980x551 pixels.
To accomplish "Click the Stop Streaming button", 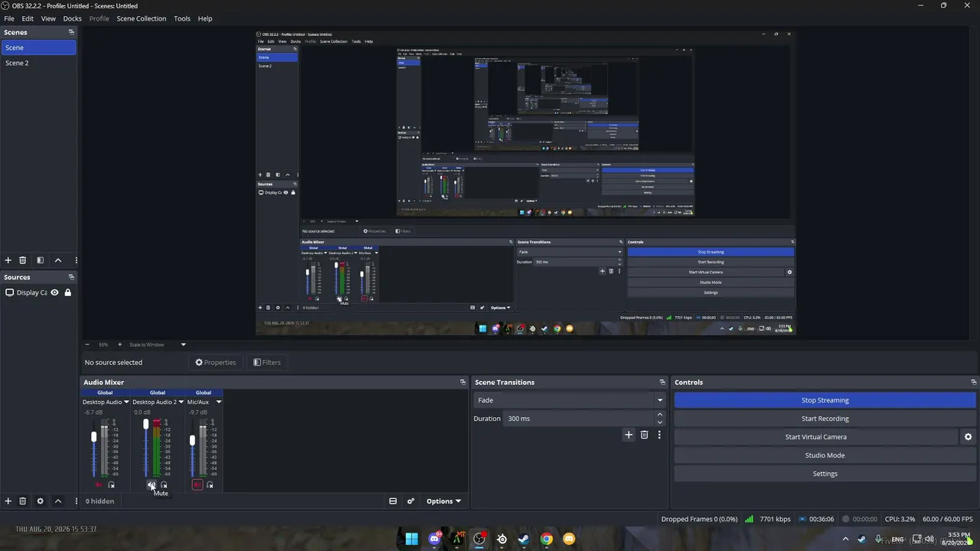I will [x=825, y=400].
